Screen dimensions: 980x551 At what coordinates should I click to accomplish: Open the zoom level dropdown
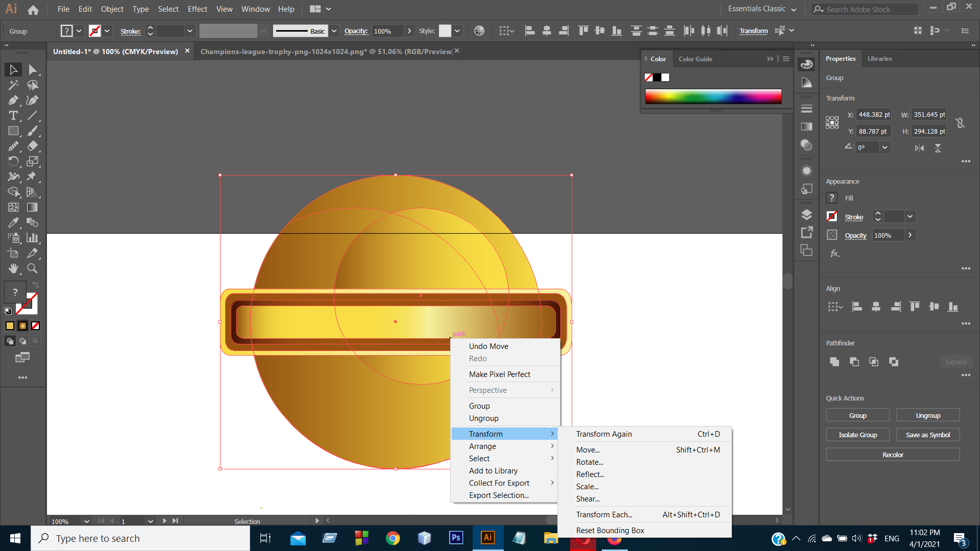click(86, 521)
